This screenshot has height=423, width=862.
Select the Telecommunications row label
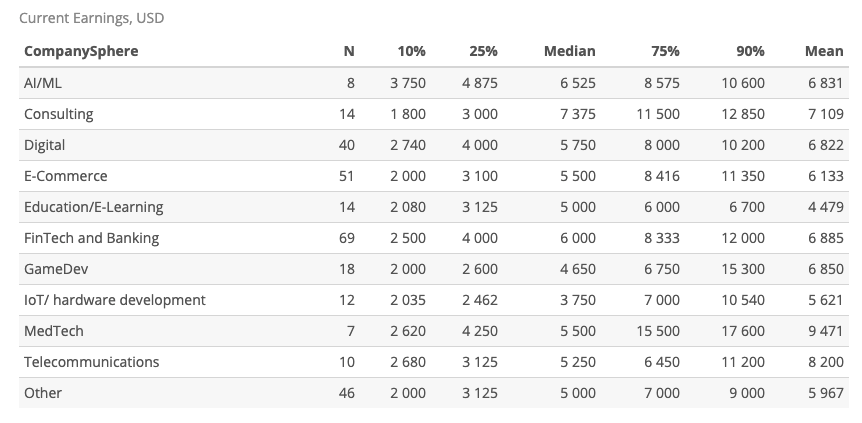tap(92, 362)
